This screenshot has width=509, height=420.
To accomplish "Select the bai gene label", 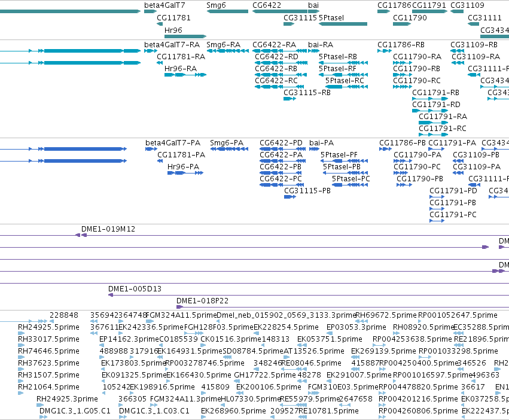I will [313, 5].
